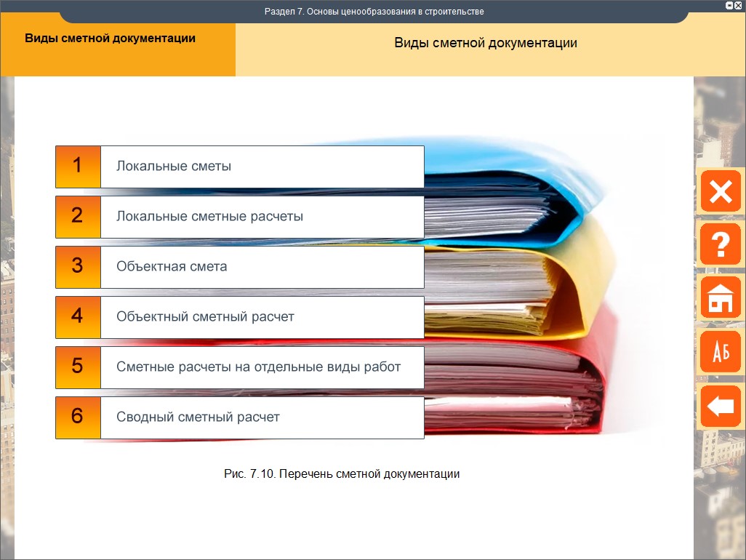The height and width of the screenshot is (560, 746).
Task: Select Сметные расчеты на отдельные виды работ
Action: tap(262, 367)
